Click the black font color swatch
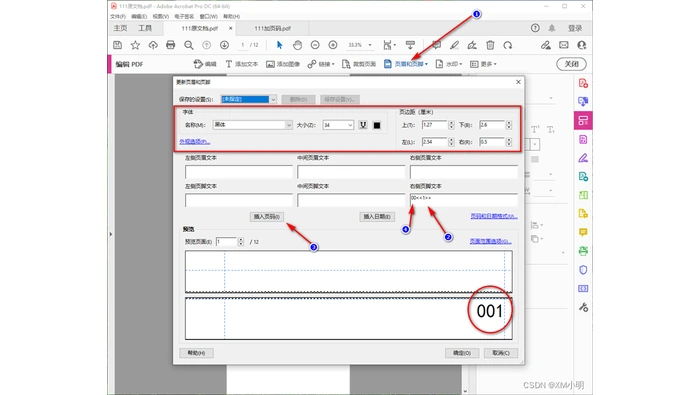This screenshot has width=700, height=395. (x=377, y=125)
